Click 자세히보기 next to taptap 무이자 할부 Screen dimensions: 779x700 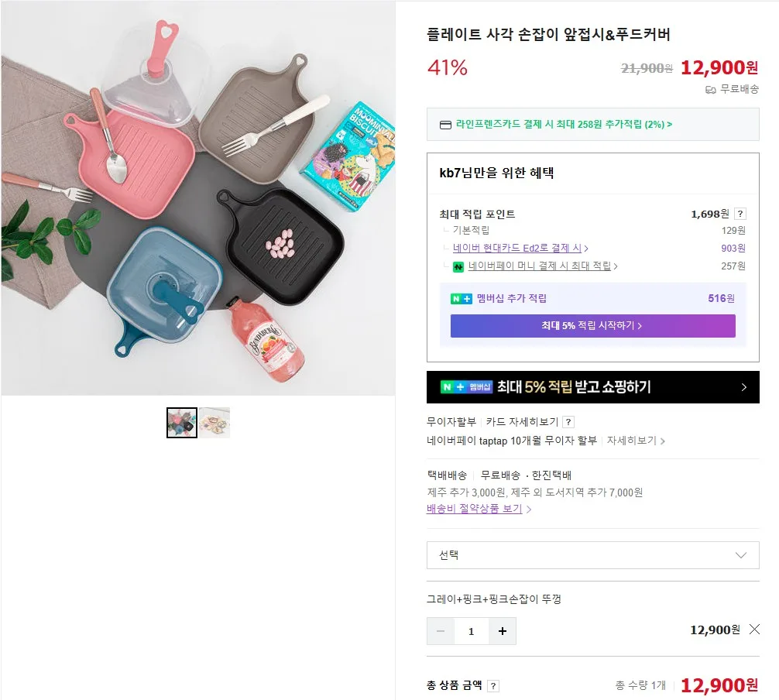coord(636,441)
